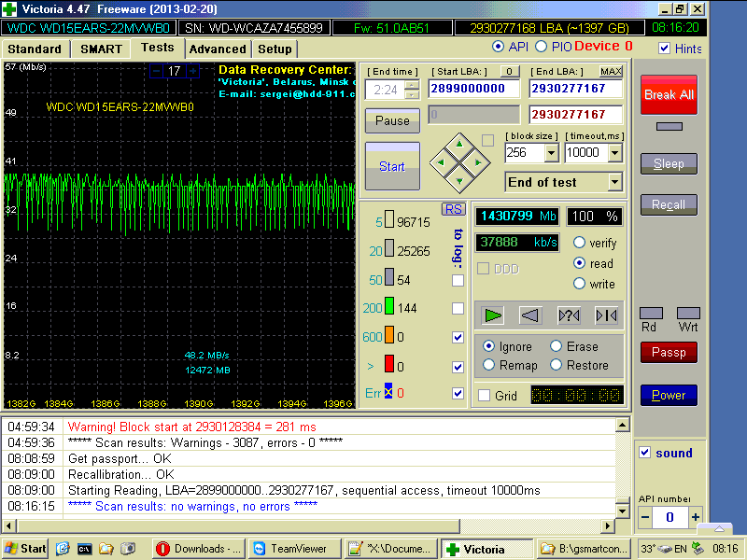Screen dimensions: 747x560
Task: Select the verify mode radio button
Action: (x=579, y=243)
